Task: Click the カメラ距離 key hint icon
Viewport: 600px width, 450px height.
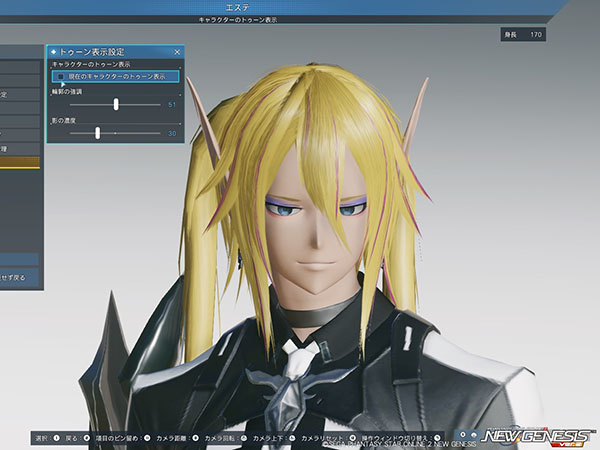Action: pyautogui.click(x=195, y=438)
